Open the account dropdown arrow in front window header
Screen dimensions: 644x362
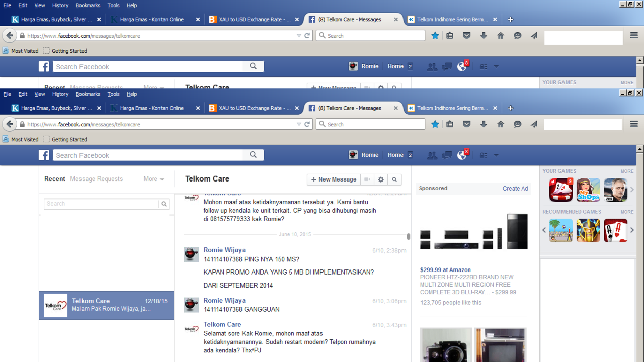pos(496,155)
